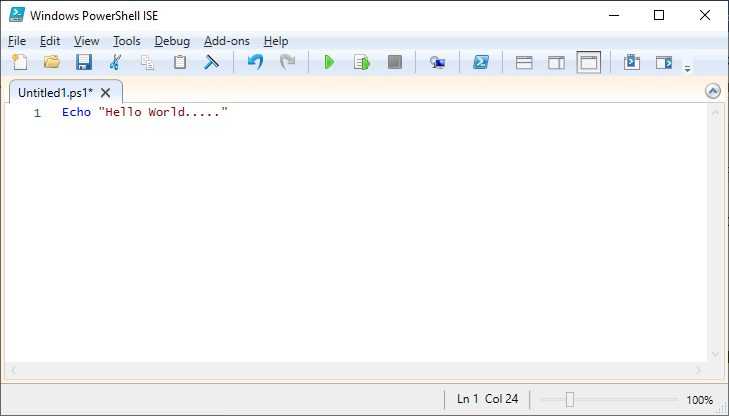This screenshot has height=416, width=729.
Task: Cut selection with the scissors icon
Action: pos(115,62)
